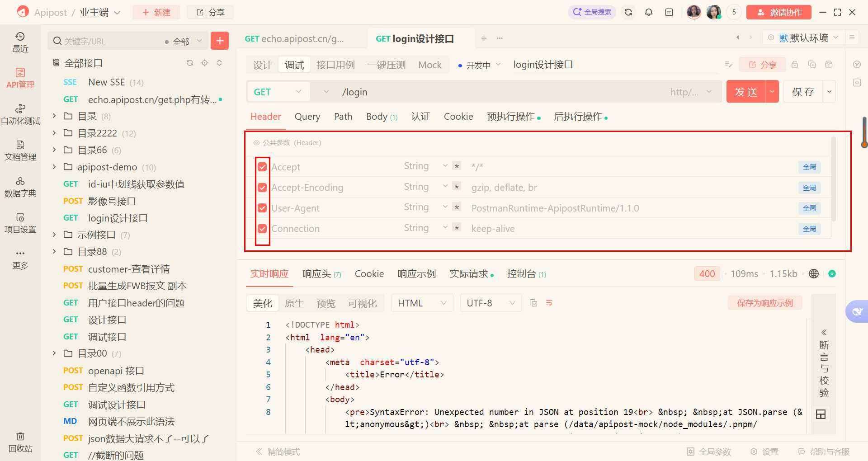Refresh the 全部接口 list

(x=190, y=63)
